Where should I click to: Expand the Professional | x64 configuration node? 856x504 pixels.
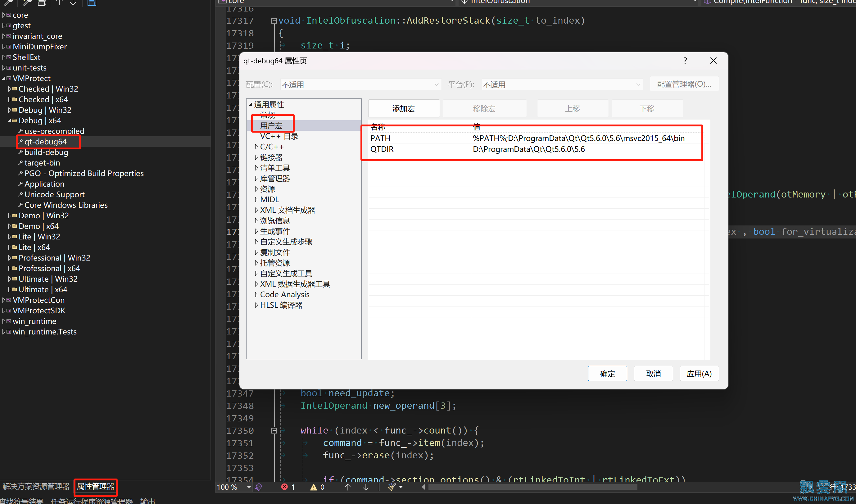tap(10, 269)
